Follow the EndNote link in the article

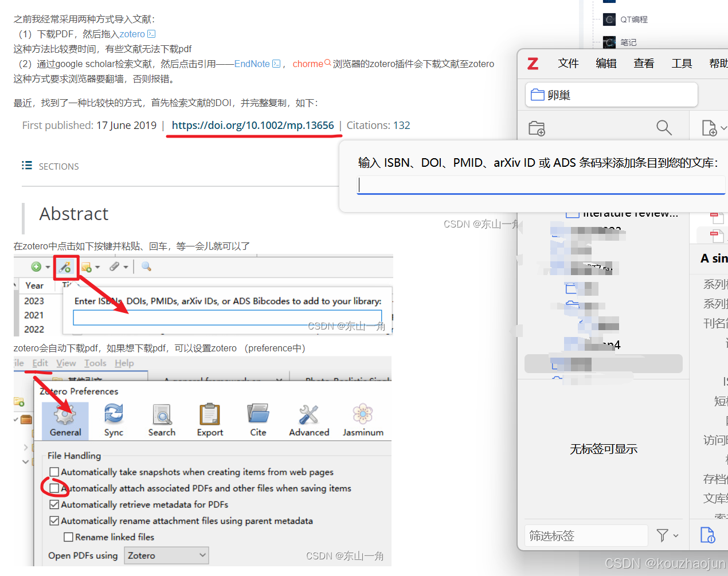tap(252, 64)
